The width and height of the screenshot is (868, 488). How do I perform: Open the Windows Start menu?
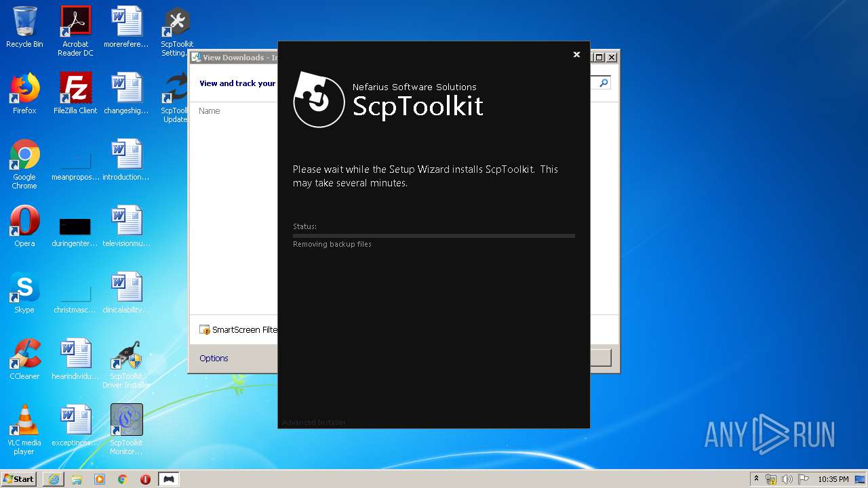coord(19,479)
